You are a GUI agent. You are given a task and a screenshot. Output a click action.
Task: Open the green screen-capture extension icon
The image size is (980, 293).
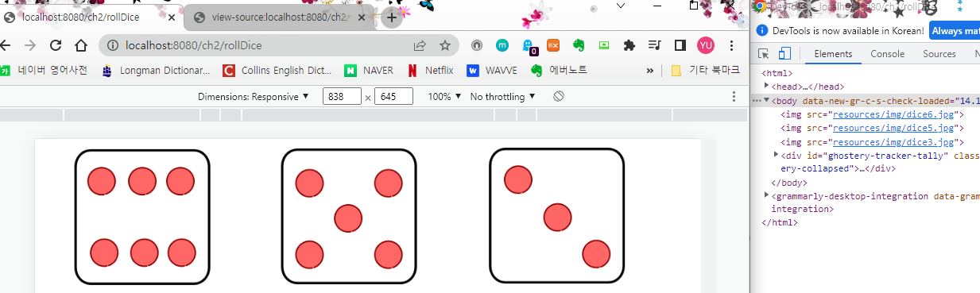tap(604, 45)
